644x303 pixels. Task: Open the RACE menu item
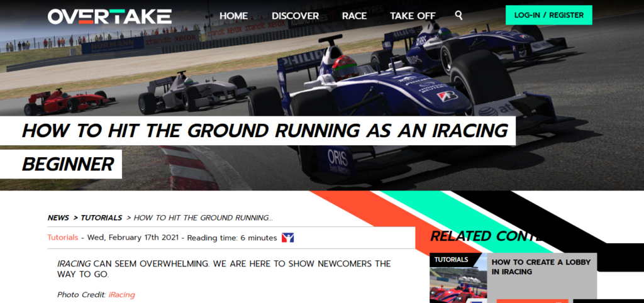point(355,16)
